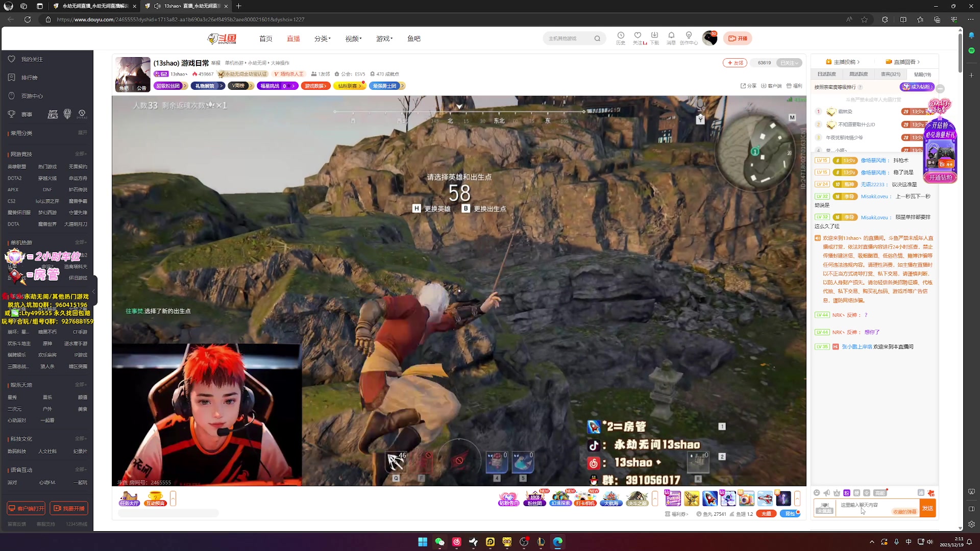The height and width of the screenshot is (551, 980).
Task: Open 直播 in top navigation
Action: 293,39
